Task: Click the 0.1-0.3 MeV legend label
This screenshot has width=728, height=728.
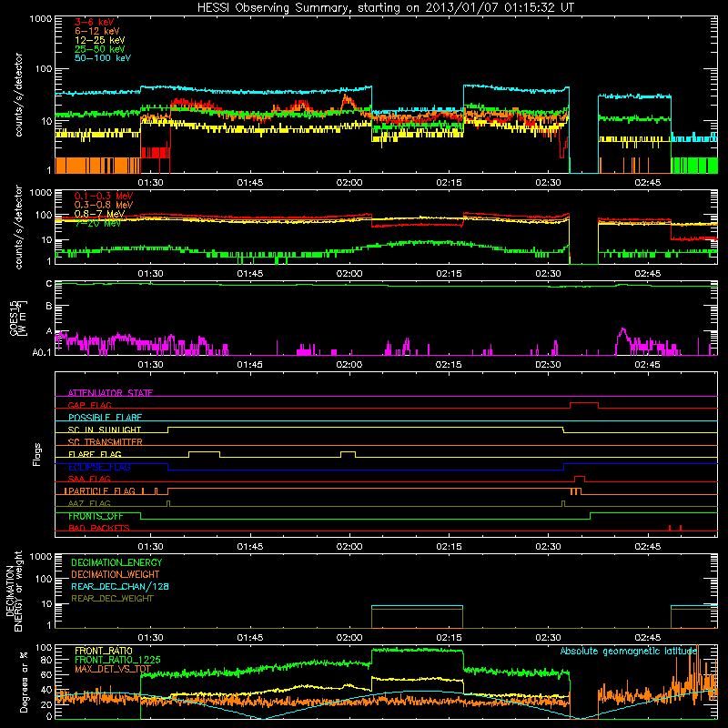Action: (x=104, y=196)
